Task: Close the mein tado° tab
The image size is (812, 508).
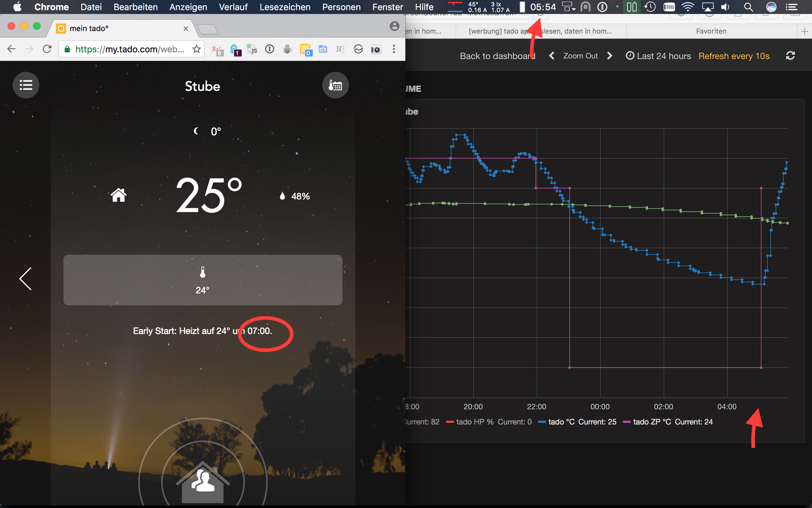Action: pyautogui.click(x=186, y=28)
